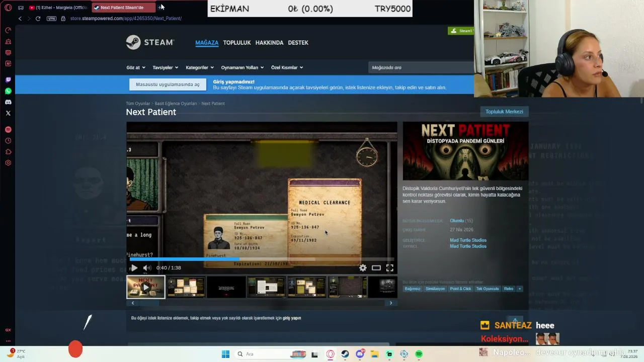
Task: Select the Tek Oyunculu tag
Action: point(488,289)
